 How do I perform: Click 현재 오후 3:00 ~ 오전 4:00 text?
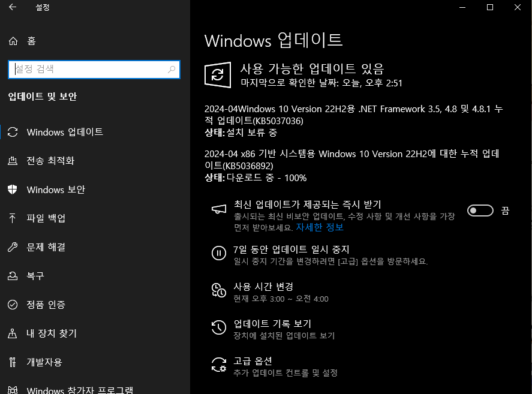click(x=281, y=299)
